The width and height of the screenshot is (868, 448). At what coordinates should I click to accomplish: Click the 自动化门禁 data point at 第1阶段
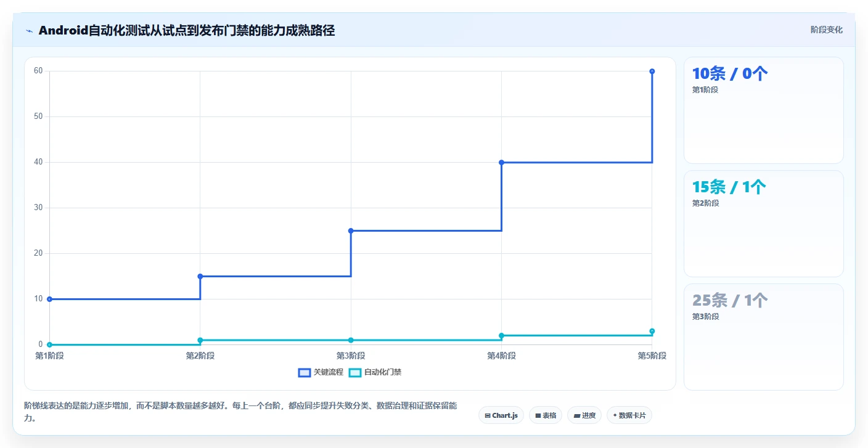coord(49,344)
